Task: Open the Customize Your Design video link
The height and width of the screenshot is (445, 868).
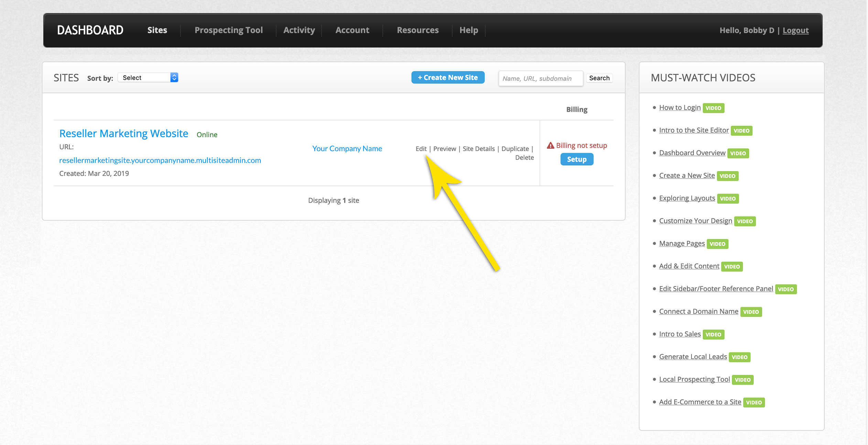Action: (x=696, y=221)
